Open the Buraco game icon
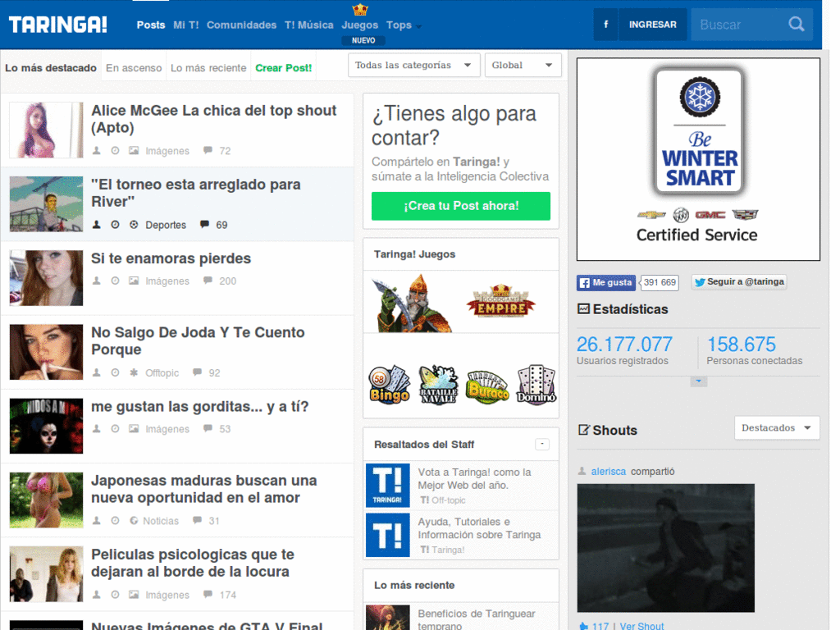This screenshot has height=630, width=840. (x=487, y=386)
